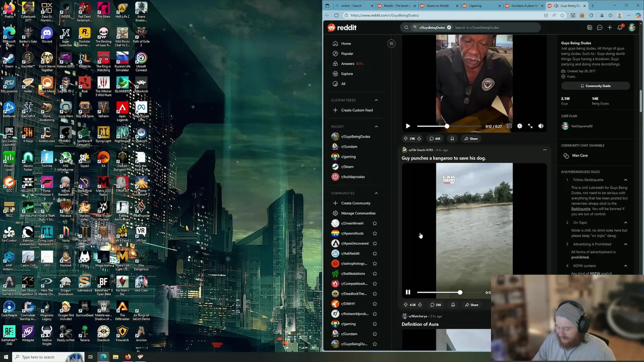The height and width of the screenshot is (362, 644).
Task: Click the Create post plus icon
Action: click(x=610, y=28)
